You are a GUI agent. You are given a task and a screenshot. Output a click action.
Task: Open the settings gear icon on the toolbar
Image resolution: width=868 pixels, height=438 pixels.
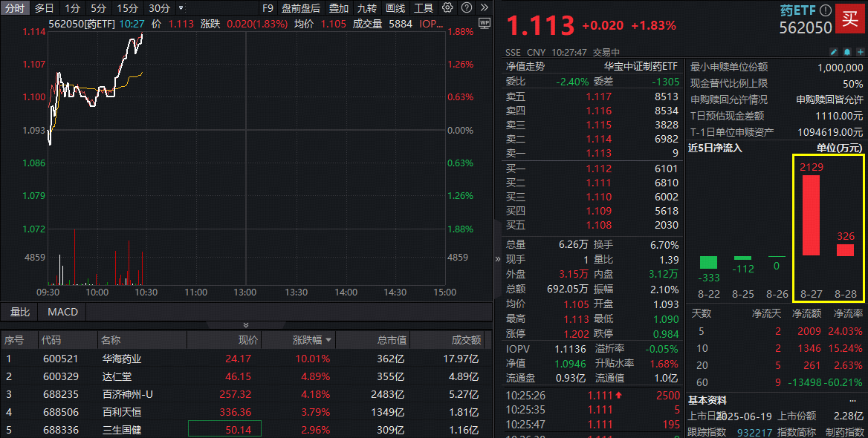pyautogui.click(x=447, y=8)
